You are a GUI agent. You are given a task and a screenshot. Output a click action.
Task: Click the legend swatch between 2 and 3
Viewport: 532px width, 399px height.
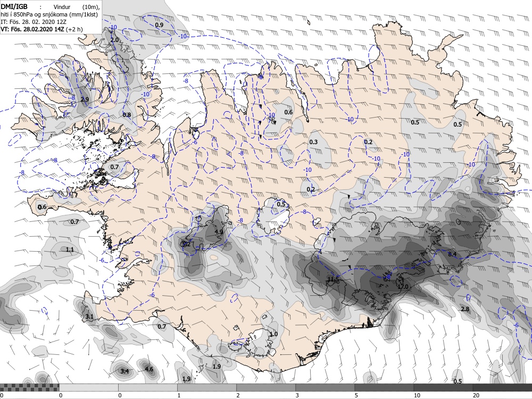[x=265, y=387]
